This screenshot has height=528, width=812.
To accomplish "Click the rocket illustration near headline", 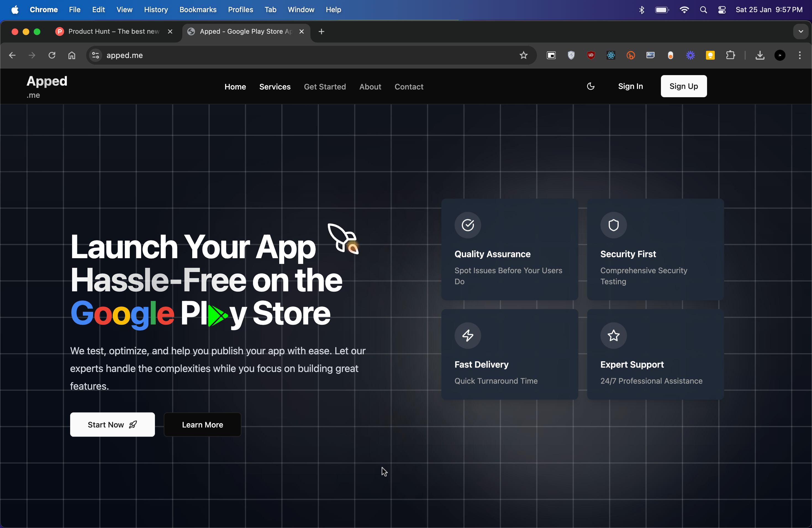I will click(x=343, y=238).
